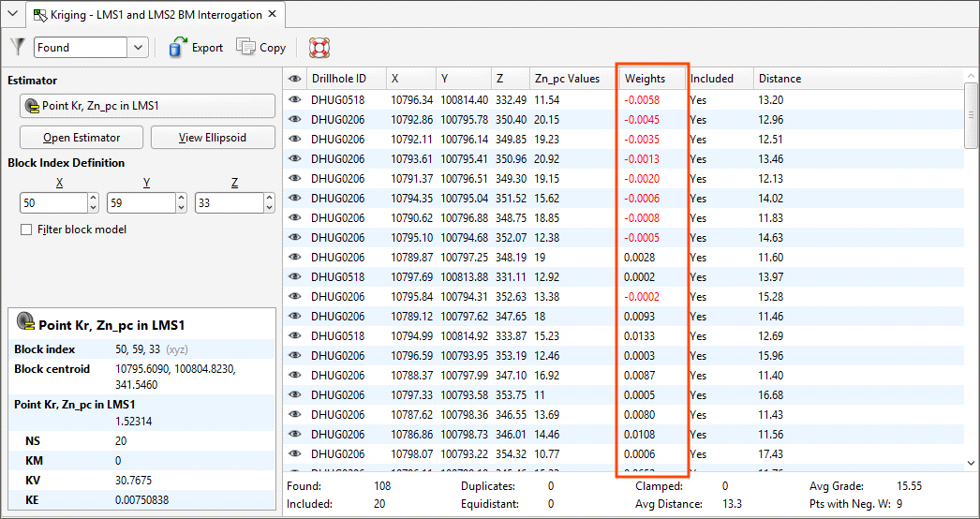Viewport: 980px width, 519px height.
Task: Select the distance cell 15.28
Action: [x=771, y=296]
